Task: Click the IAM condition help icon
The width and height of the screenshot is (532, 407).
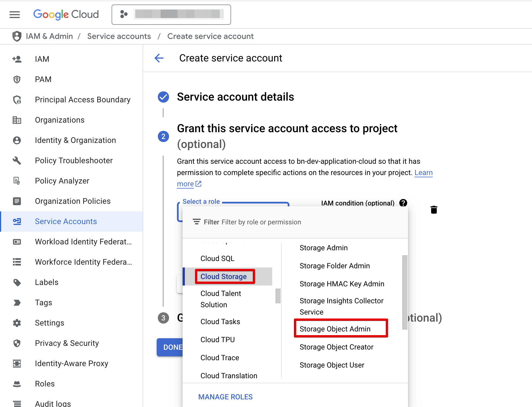Action: (403, 203)
